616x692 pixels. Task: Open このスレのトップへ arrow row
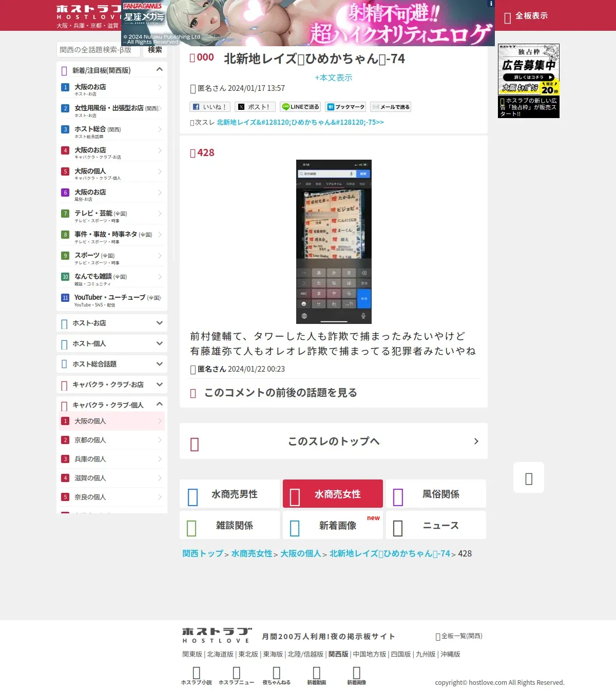coord(334,441)
